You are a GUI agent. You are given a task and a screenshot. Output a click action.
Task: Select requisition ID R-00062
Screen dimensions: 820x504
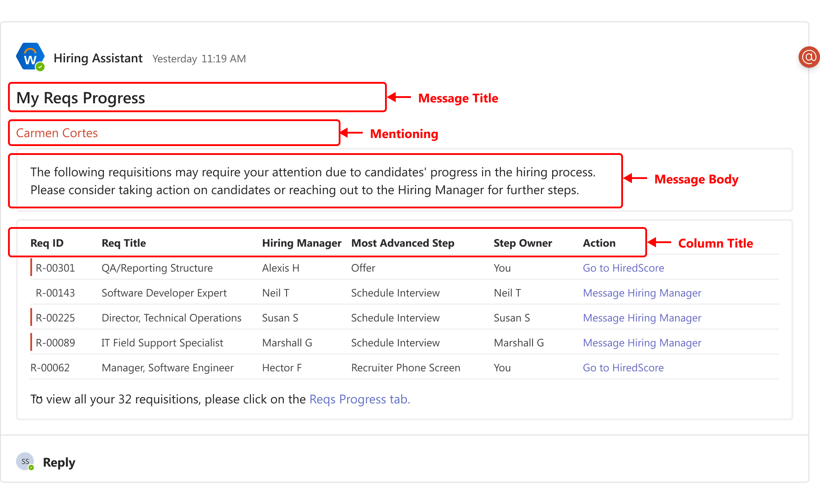(x=50, y=368)
